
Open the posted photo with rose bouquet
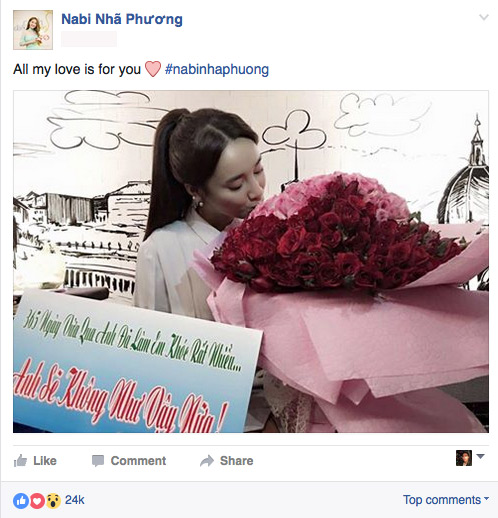click(251, 262)
